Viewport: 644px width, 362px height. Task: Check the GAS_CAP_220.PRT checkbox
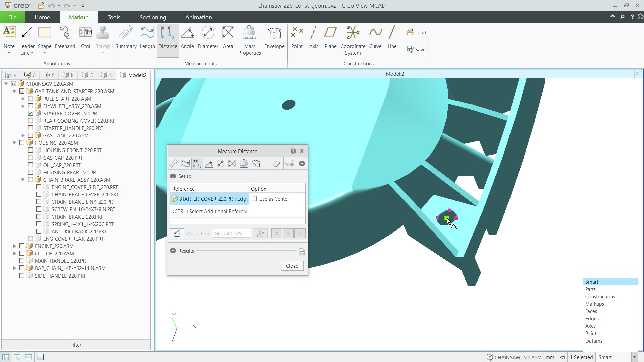[31, 158]
